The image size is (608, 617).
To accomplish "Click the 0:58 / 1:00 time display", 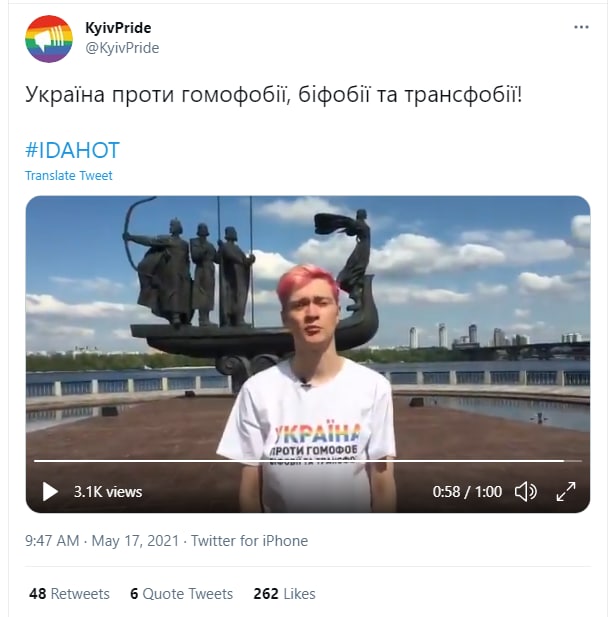I will 467,492.
